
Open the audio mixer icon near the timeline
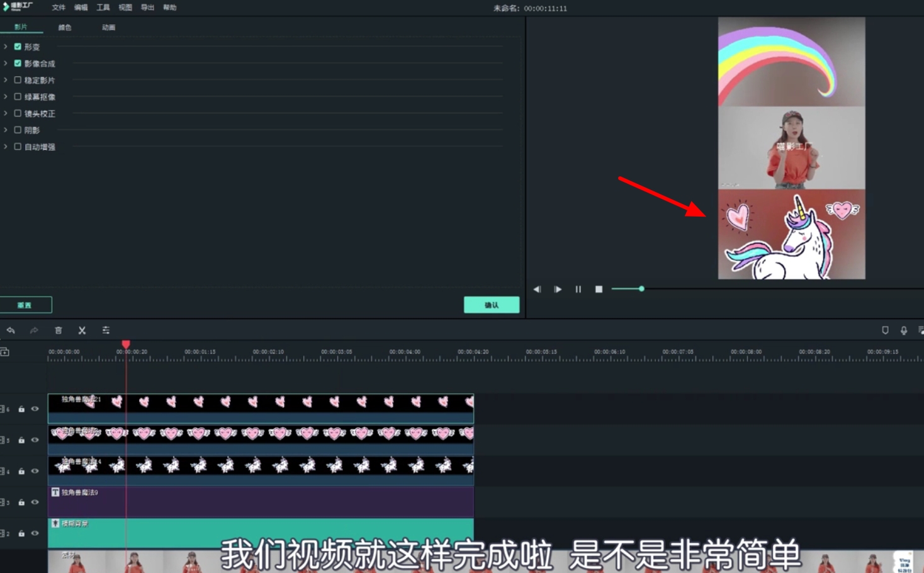click(x=106, y=330)
